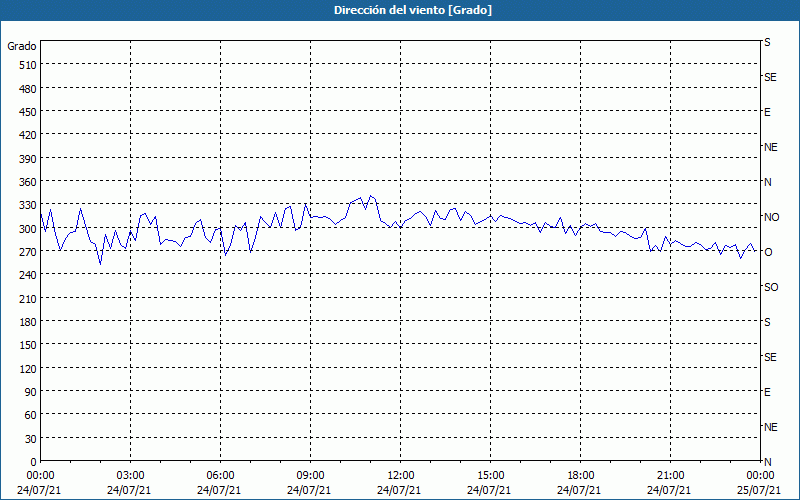Viewport: 800px width, 500px height.
Task: Select the "90" degree axis label
Action: 31,392
